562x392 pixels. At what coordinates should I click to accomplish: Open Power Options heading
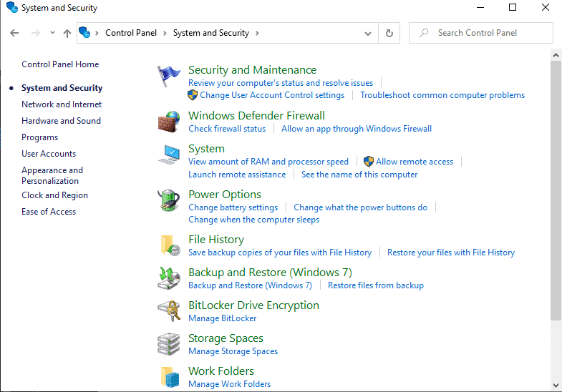pos(225,195)
